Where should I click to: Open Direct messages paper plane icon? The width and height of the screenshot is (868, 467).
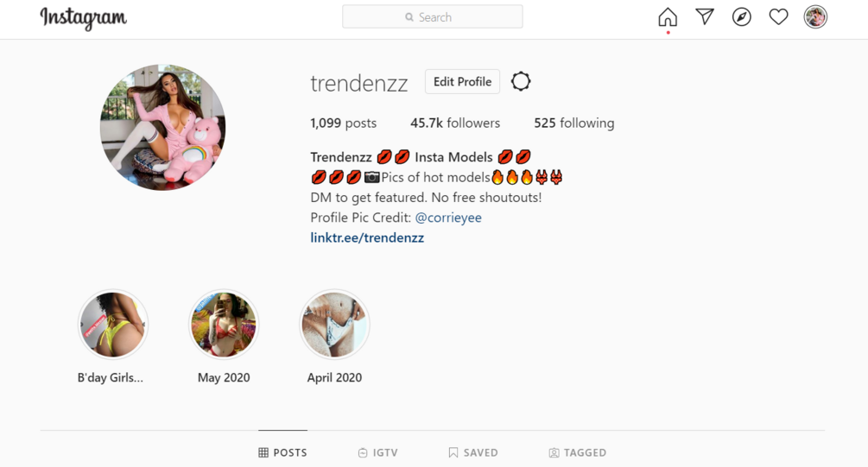click(705, 16)
